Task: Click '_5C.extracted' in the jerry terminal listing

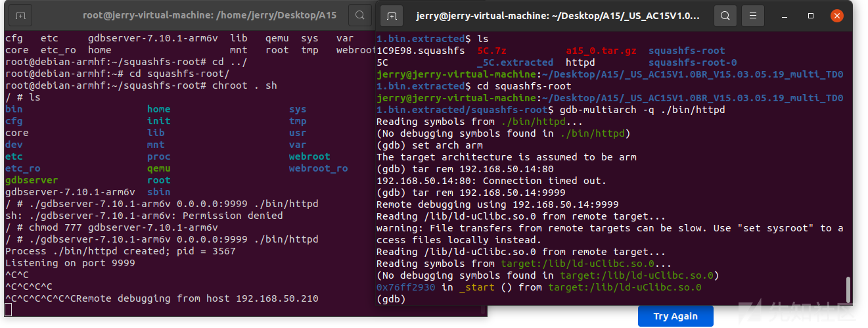Action: point(515,62)
